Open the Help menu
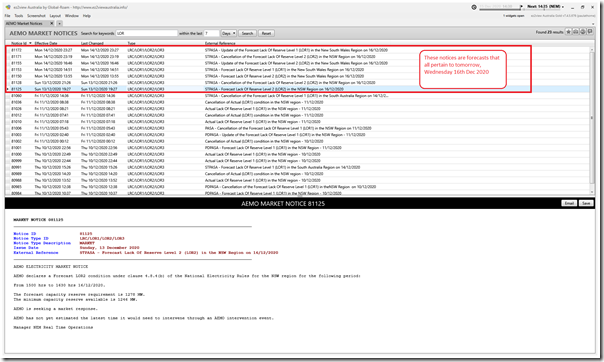604x362 pixels. click(87, 16)
